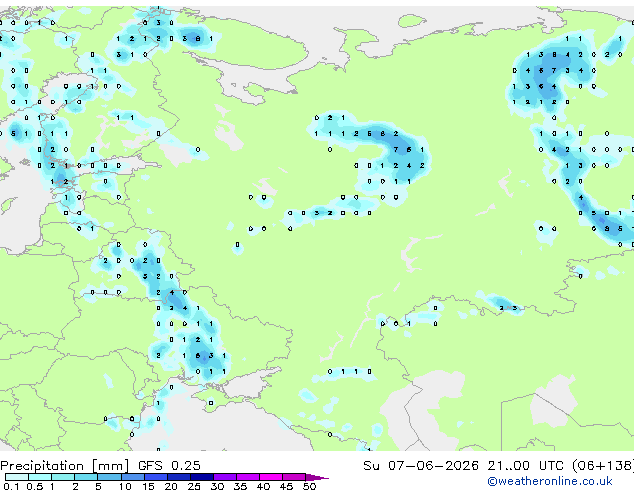Click the '10' legend scale value
634x490 pixels.
[x=125, y=486]
